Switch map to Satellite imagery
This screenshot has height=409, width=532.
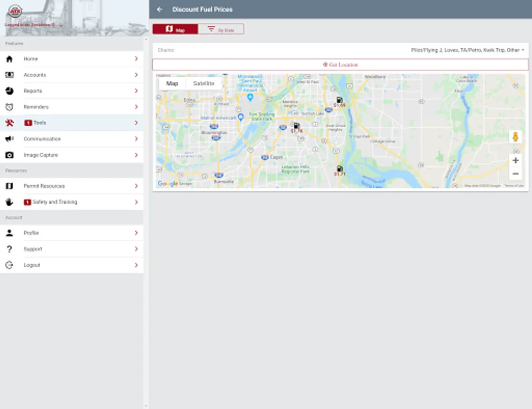click(x=203, y=84)
